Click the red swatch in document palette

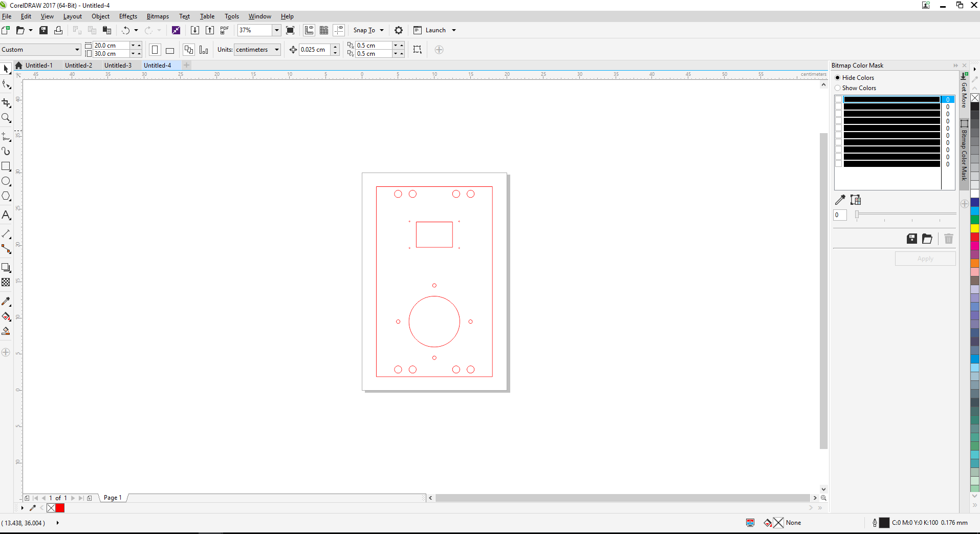click(60, 508)
